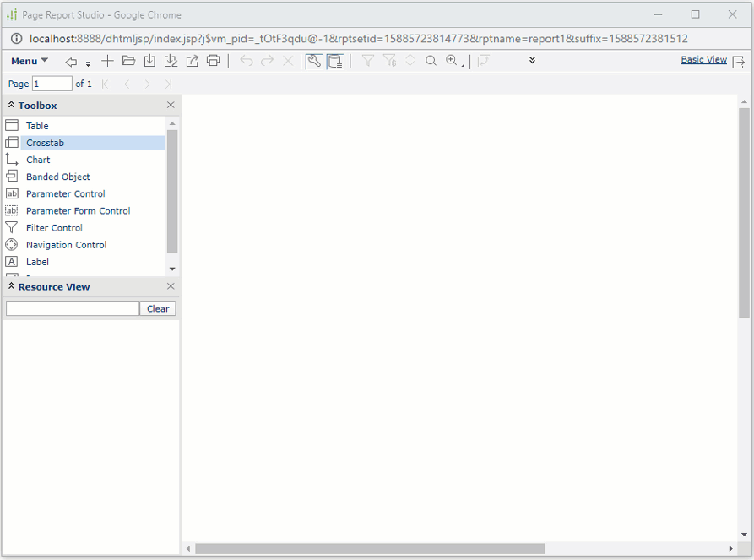This screenshot has height=560, width=754.
Task: Collapse the Toolbox panel chevron
Action: (x=10, y=105)
